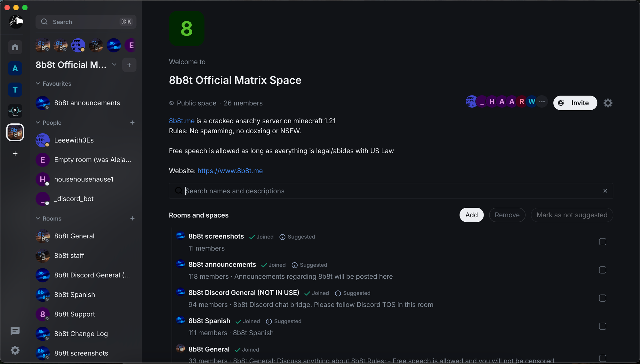The height and width of the screenshot is (364, 640).
Task: Select the 8b8t announcements checkbox
Action: (603, 270)
